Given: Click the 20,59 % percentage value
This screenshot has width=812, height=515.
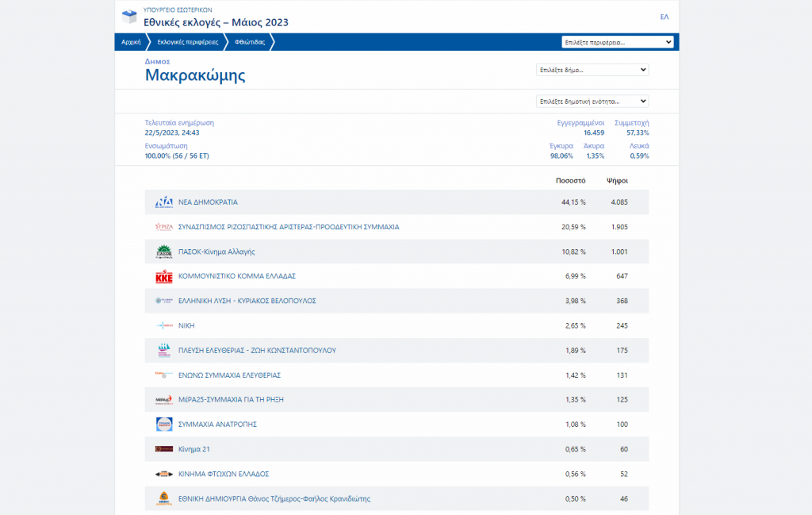Looking at the screenshot, I should pos(573,227).
